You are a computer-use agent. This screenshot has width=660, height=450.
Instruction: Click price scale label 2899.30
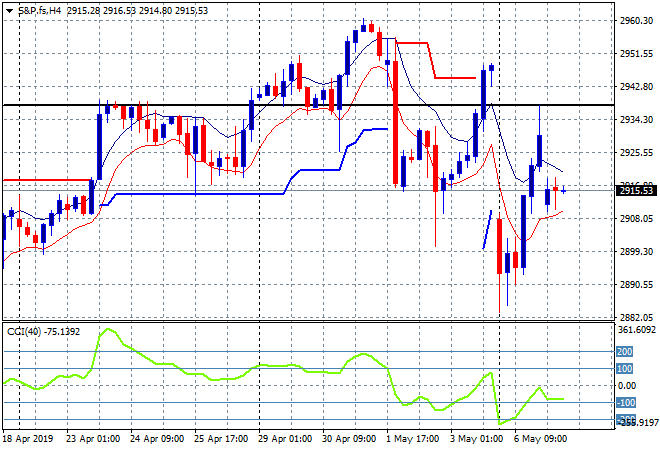click(x=637, y=251)
